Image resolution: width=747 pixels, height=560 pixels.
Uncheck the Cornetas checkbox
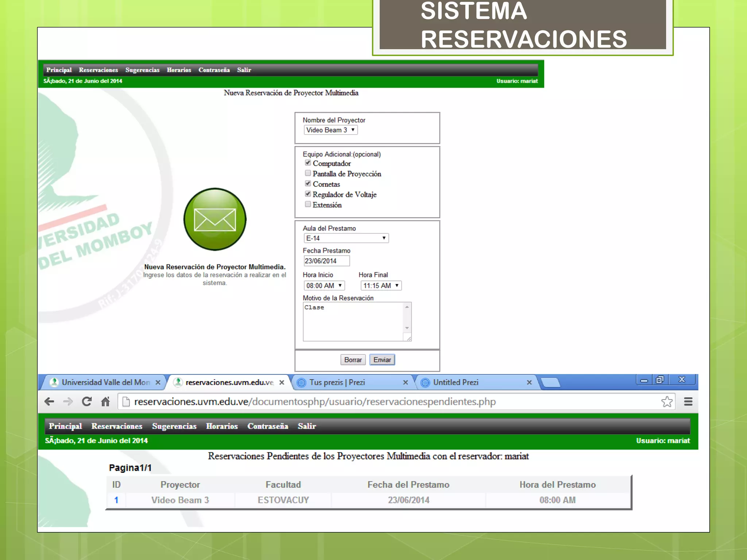(x=308, y=183)
